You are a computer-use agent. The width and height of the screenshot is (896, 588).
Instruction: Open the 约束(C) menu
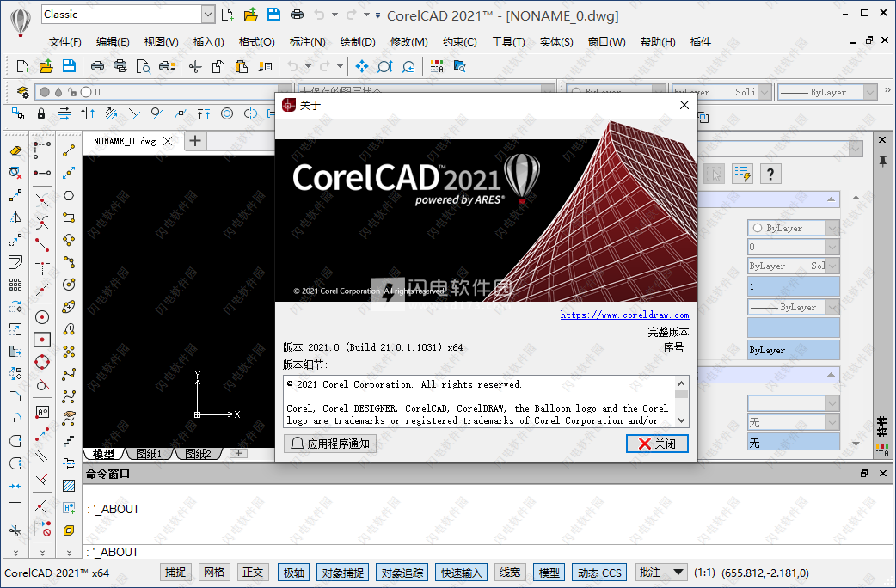tap(460, 42)
